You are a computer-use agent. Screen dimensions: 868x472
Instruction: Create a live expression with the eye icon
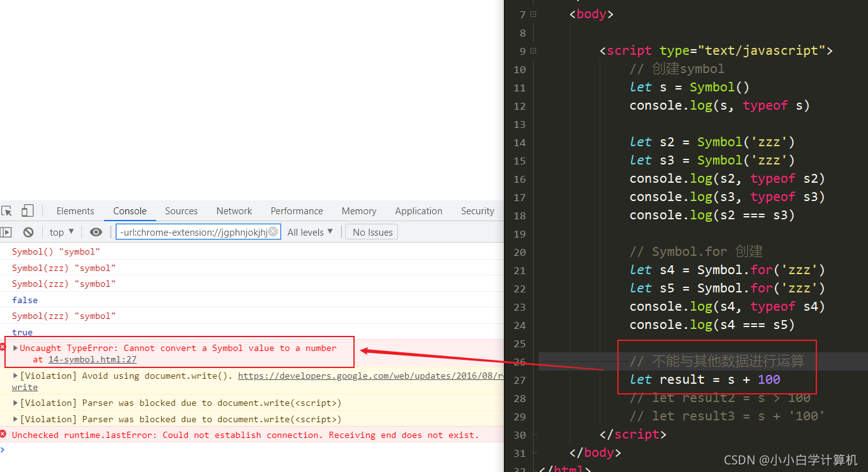tap(96, 233)
